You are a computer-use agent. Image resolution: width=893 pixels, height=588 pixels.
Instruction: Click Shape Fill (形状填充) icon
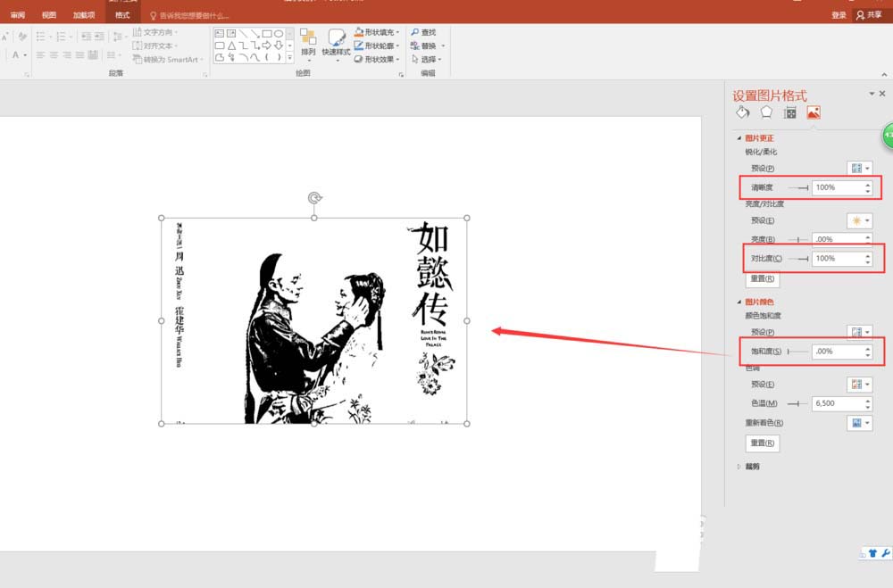tap(359, 32)
